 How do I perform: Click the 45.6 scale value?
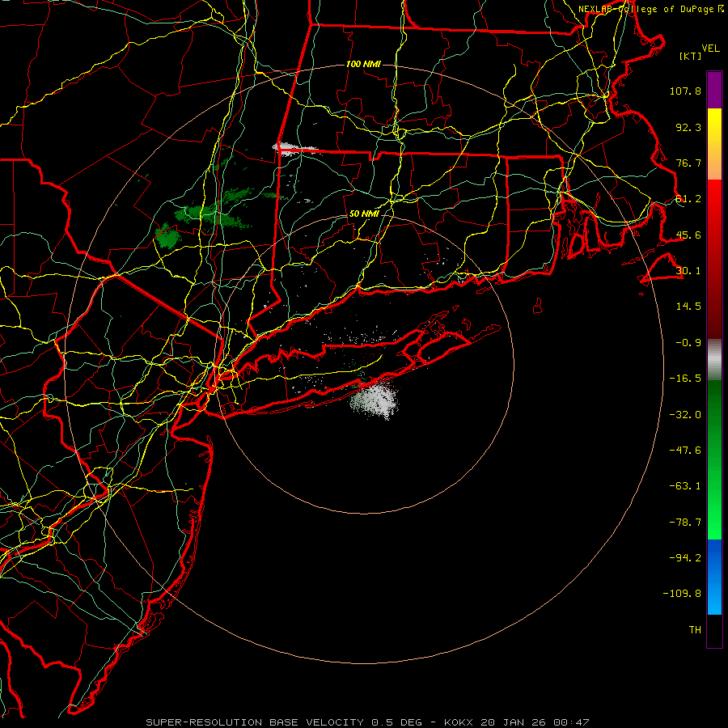(x=688, y=235)
